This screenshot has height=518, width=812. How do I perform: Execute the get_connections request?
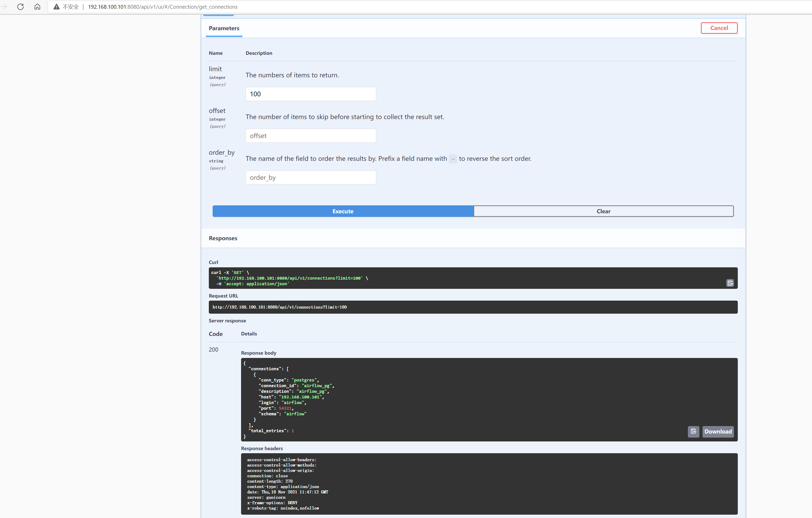click(x=343, y=211)
